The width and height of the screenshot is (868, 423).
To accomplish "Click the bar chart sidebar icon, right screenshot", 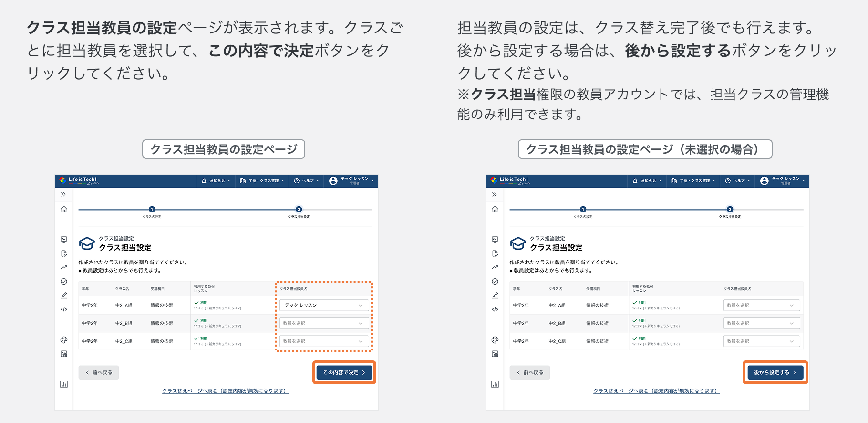I will click(495, 384).
